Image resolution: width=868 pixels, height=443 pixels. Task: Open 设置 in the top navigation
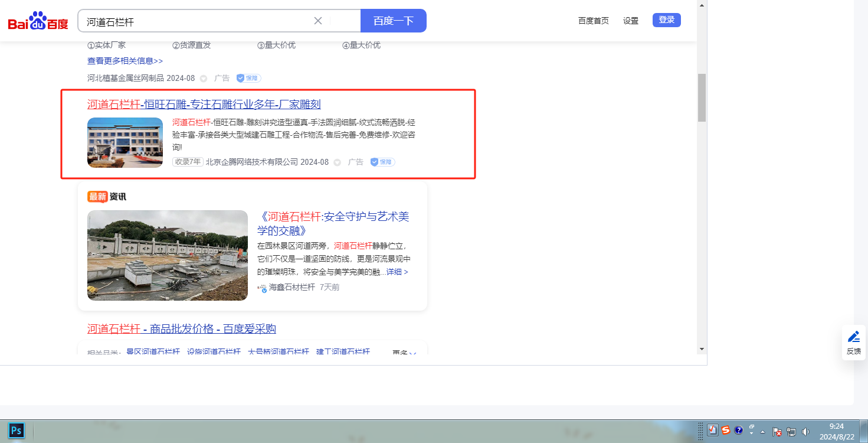tap(631, 21)
